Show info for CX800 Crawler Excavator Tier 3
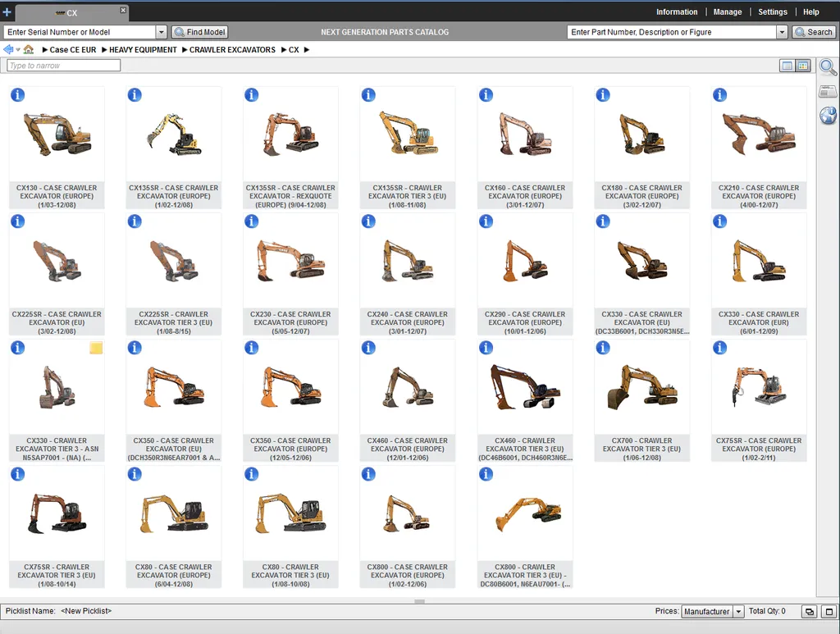 click(486, 474)
